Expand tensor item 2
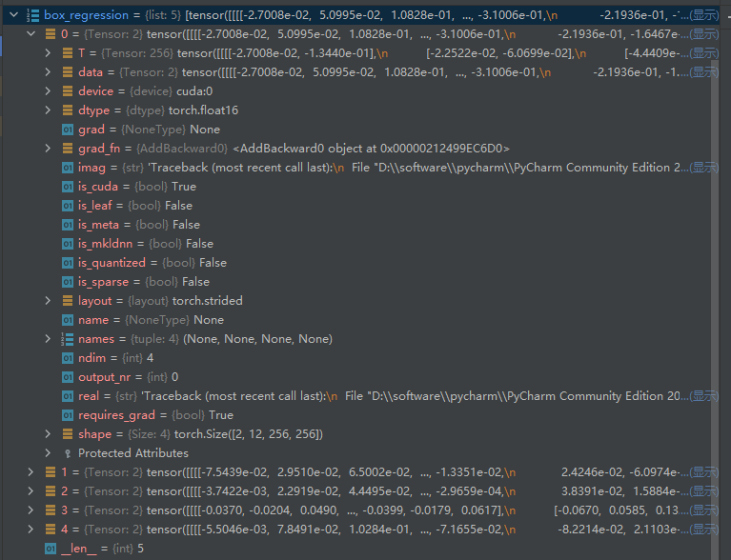The width and height of the screenshot is (731, 560). pos(30,491)
